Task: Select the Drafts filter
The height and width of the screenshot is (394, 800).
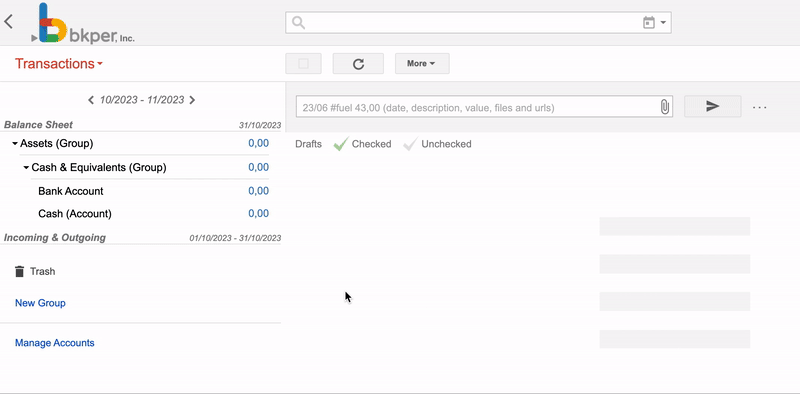Action: [309, 144]
